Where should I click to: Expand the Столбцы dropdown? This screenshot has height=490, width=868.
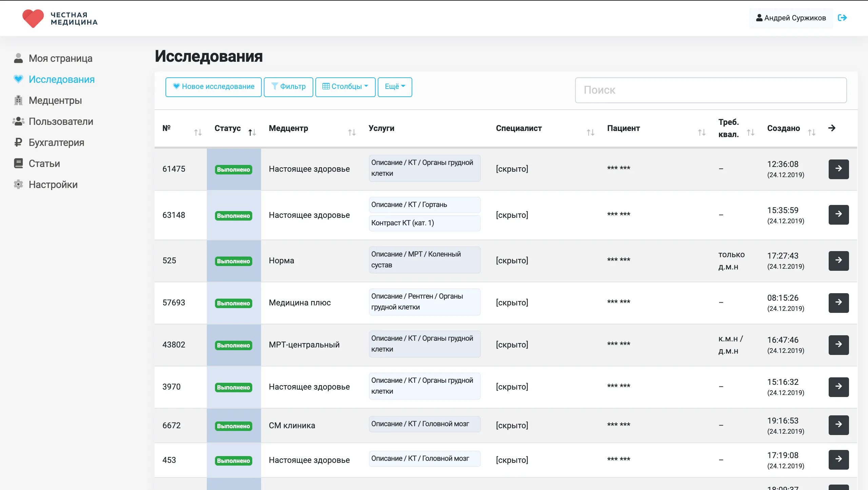(x=345, y=87)
